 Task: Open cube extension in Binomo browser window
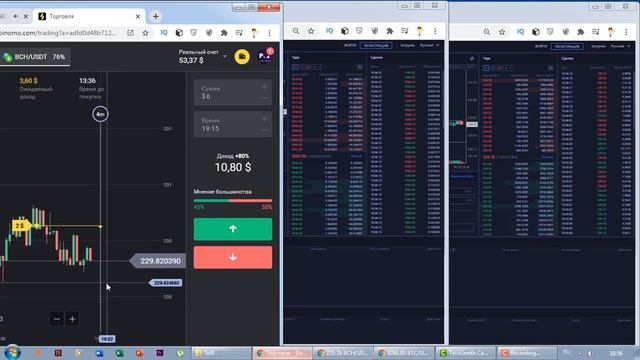(x=179, y=33)
